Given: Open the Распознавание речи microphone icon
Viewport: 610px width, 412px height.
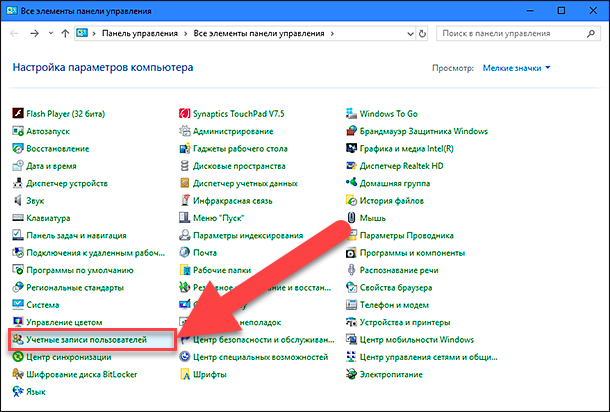Looking at the screenshot, I should tap(351, 270).
